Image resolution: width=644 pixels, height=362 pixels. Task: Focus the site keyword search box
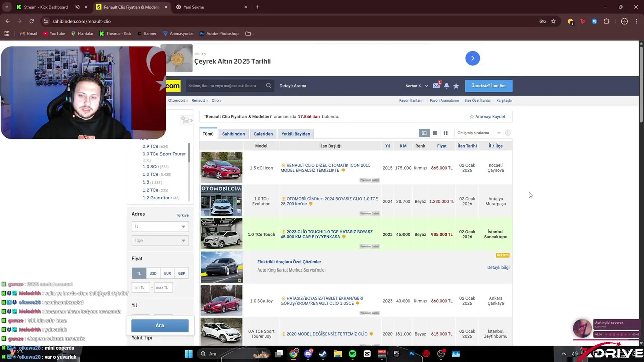[x=225, y=86]
